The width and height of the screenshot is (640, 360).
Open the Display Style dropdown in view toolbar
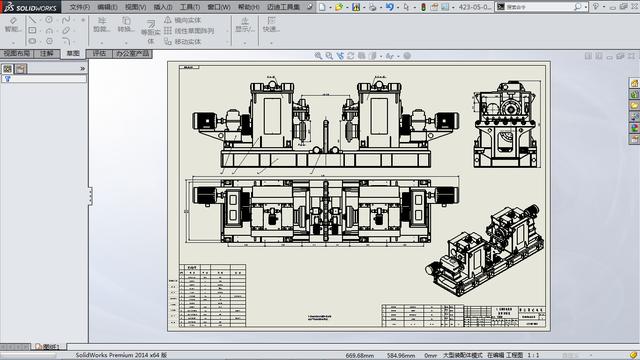pos(381,56)
